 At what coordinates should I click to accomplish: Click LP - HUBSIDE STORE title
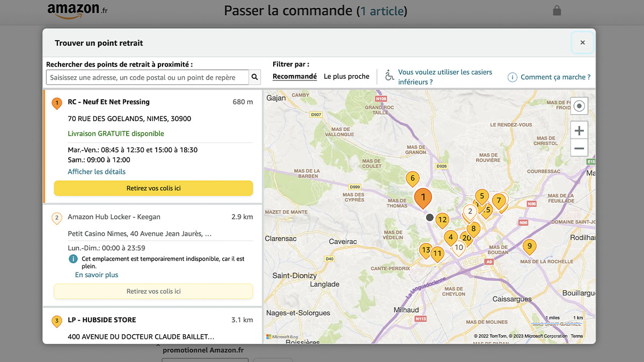102,320
